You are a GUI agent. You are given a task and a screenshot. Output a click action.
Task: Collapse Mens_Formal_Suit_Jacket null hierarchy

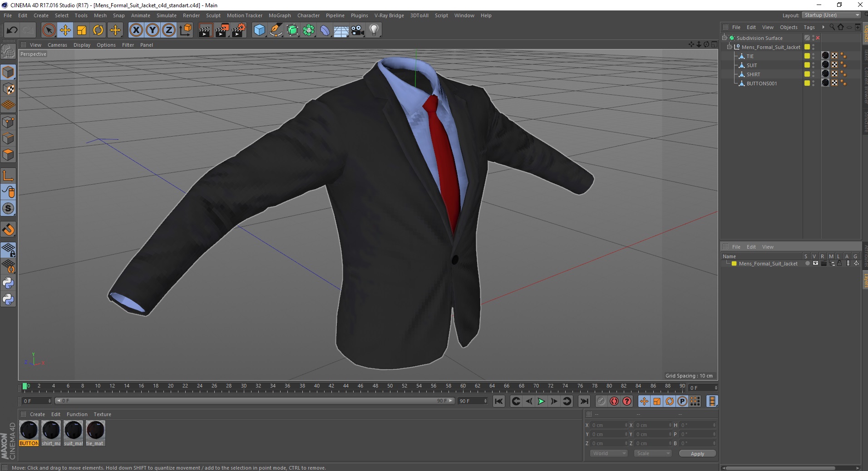pyautogui.click(x=730, y=47)
